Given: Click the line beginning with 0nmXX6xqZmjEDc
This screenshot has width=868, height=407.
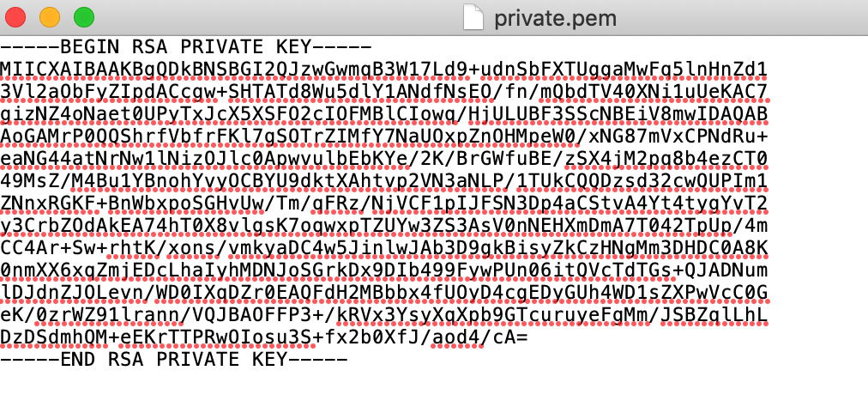Looking at the screenshot, I should point(383,270).
